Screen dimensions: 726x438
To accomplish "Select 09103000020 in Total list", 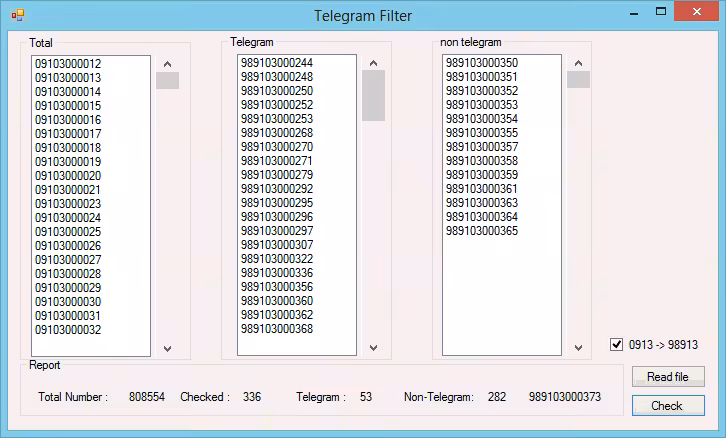I will click(68, 175).
